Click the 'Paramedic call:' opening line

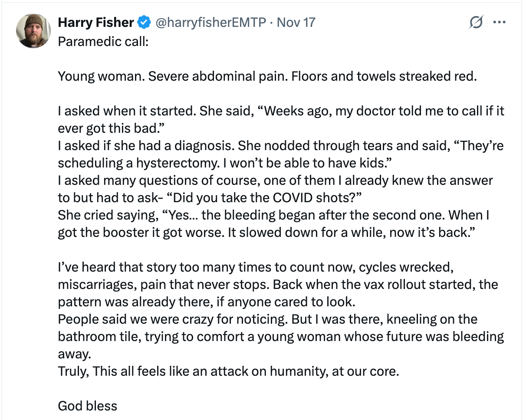(x=103, y=42)
